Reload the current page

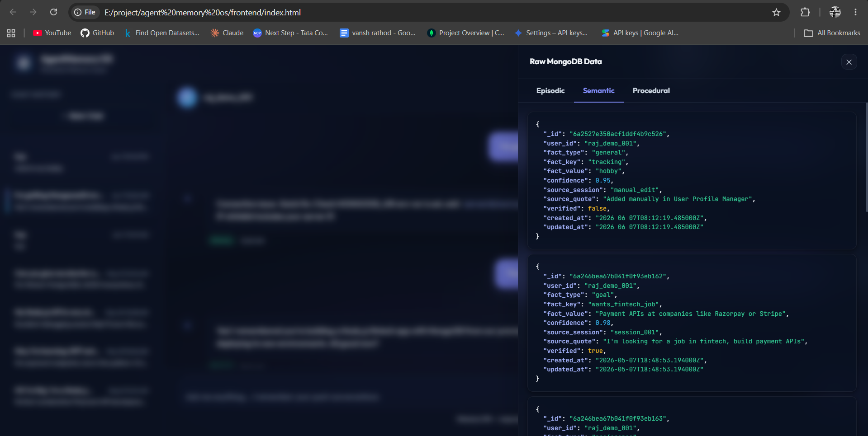point(53,12)
